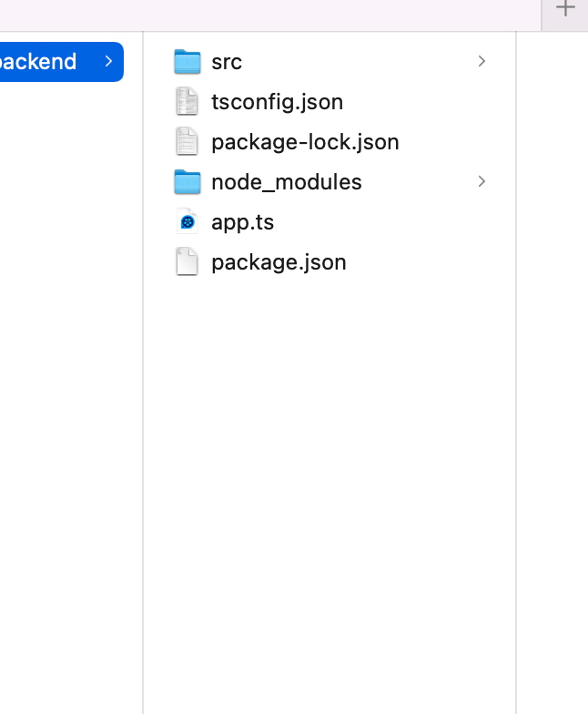
Task: Expand the src folder chevron
Action: pos(482,62)
